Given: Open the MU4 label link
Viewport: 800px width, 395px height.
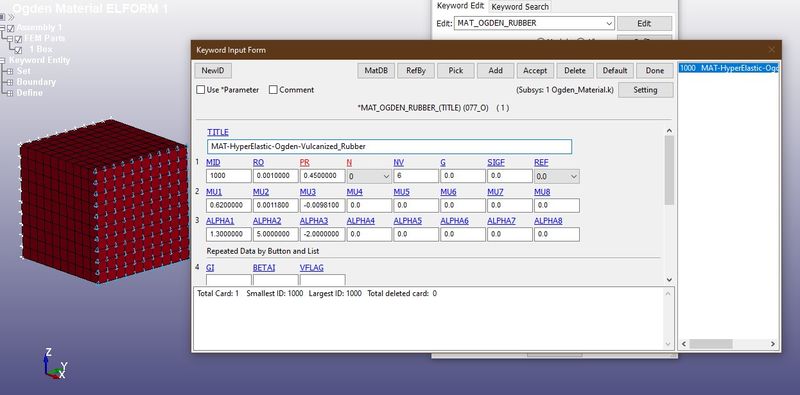Looking at the screenshot, I should click(355, 192).
